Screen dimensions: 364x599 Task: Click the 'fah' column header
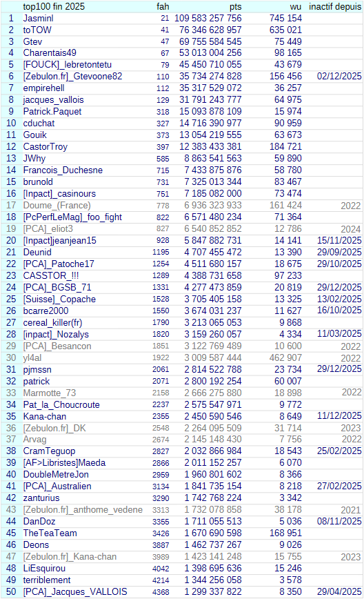coord(163,6)
